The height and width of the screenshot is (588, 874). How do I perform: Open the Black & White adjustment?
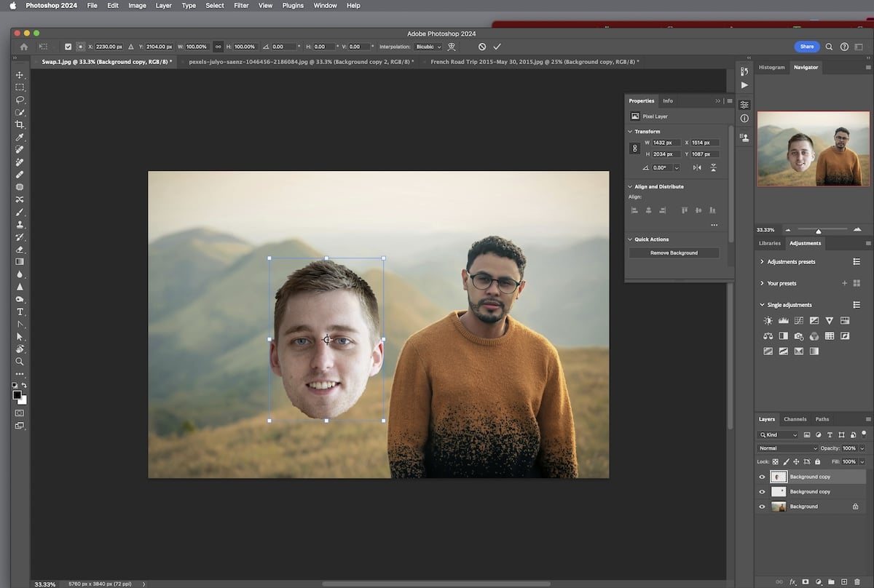coord(783,335)
